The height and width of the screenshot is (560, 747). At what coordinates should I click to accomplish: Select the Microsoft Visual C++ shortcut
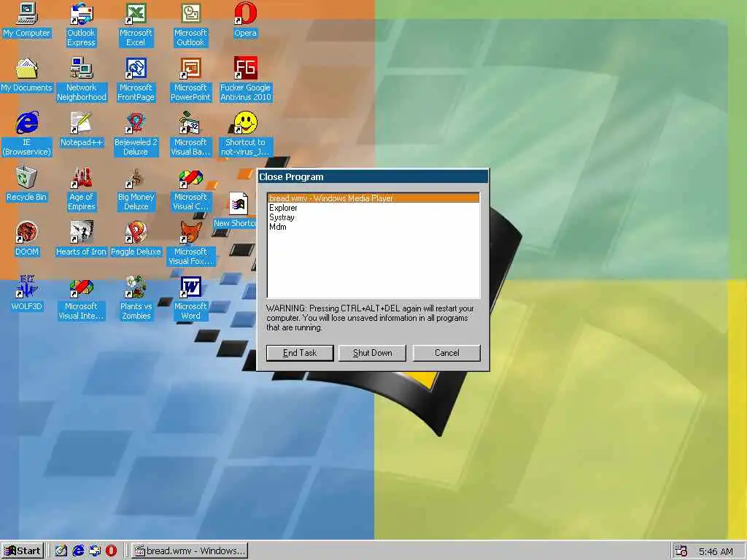[x=190, y=189]
